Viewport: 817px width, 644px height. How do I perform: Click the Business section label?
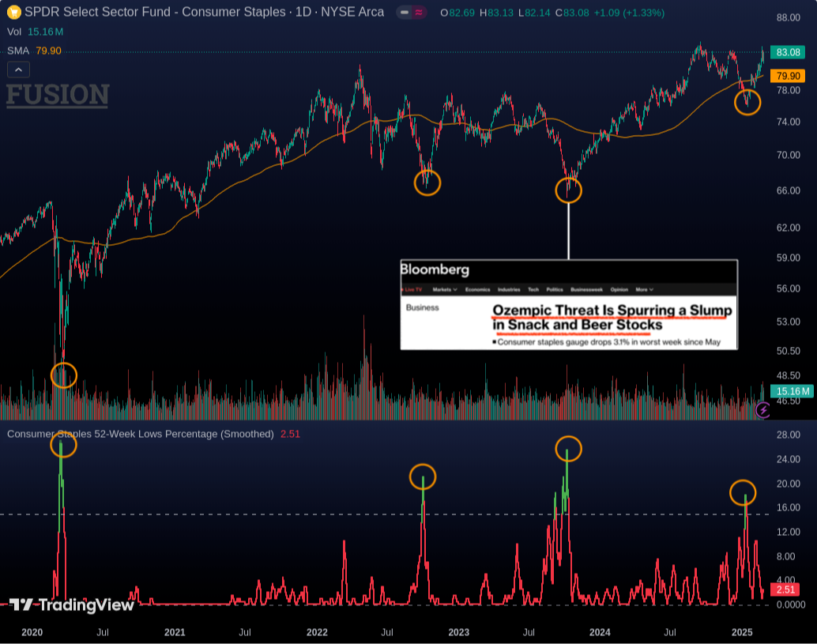click(423, 308)
